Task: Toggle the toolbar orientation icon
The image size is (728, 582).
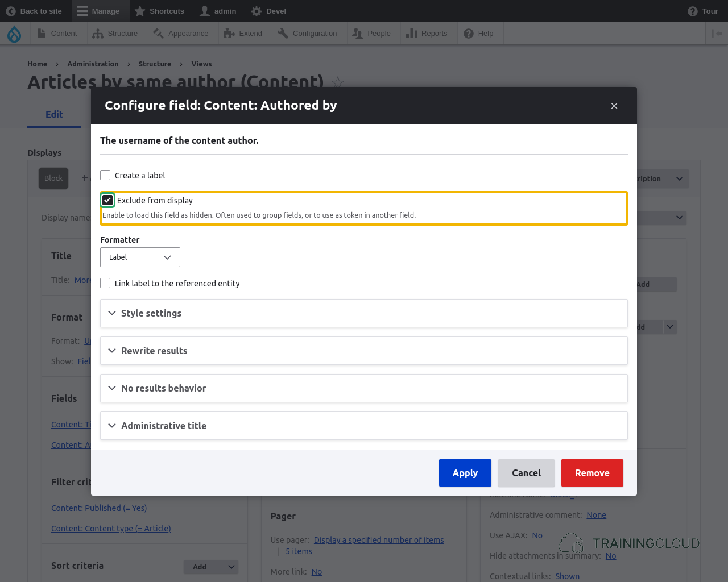Action: click(717, 34)
